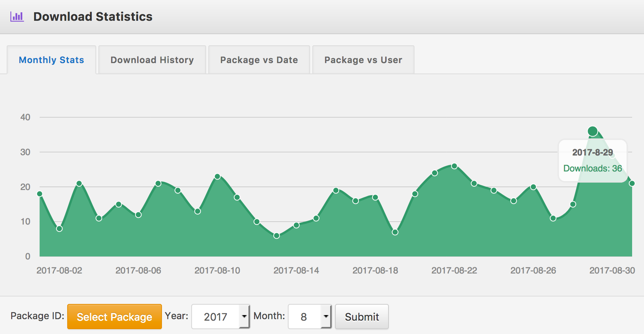644x334 pixels.
Task: Open the Year dropdown showing 2017
Action: (220, 317)
